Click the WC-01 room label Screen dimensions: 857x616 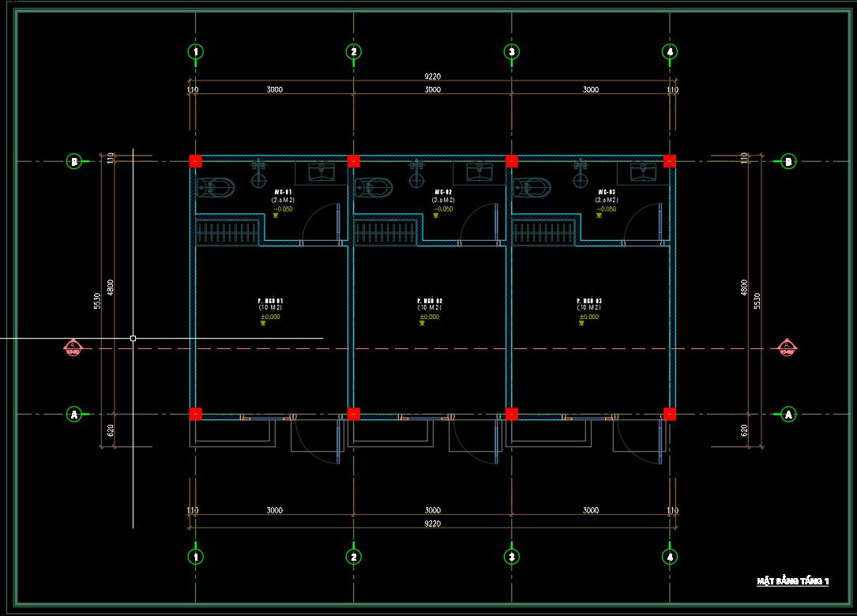(x=283, y=193)
